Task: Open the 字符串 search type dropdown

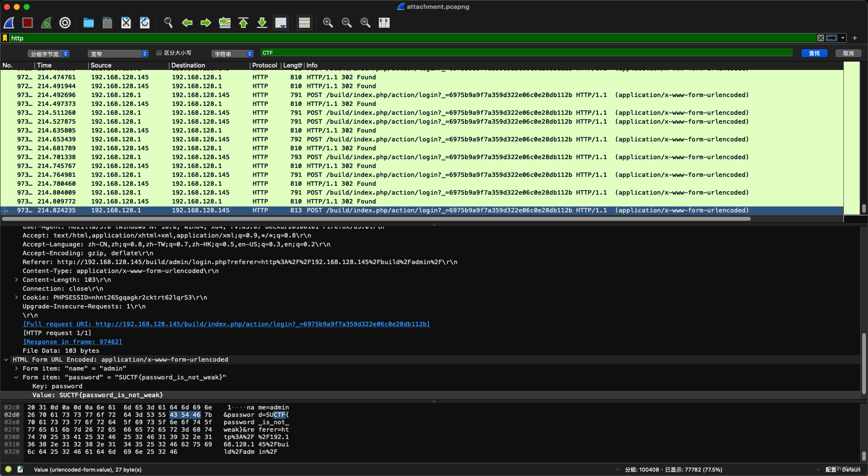Action: point(233,54)
